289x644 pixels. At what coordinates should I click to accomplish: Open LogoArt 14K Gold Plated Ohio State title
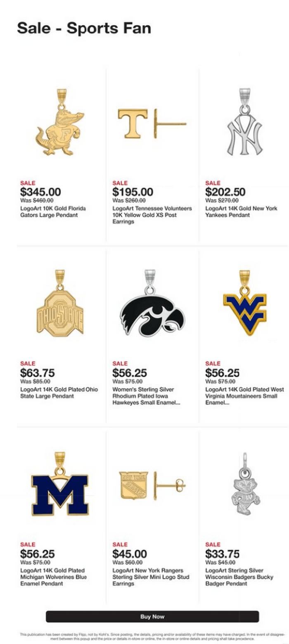[59, 393]
